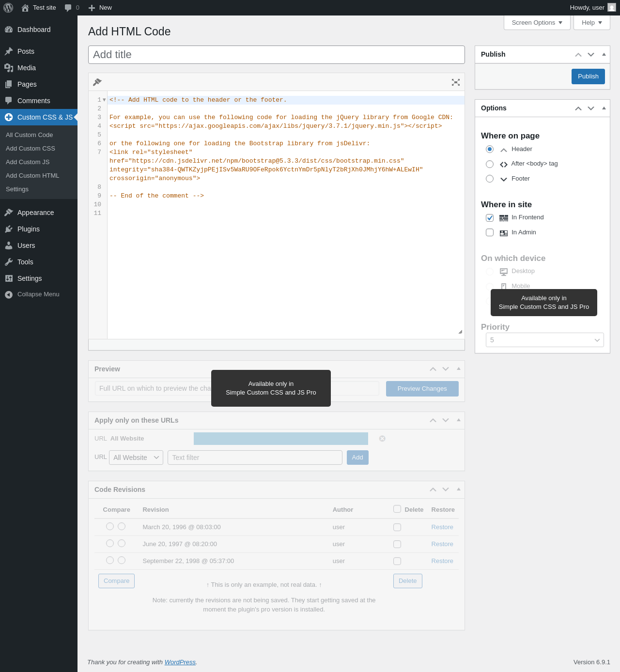620x672 pixels.
Task: Move the Options box up
Action: (x=578, y=108)
